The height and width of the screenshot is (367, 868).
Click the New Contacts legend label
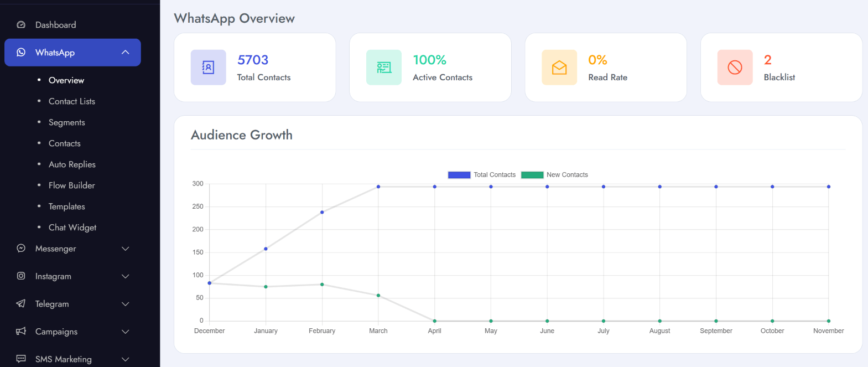[567, 175]
